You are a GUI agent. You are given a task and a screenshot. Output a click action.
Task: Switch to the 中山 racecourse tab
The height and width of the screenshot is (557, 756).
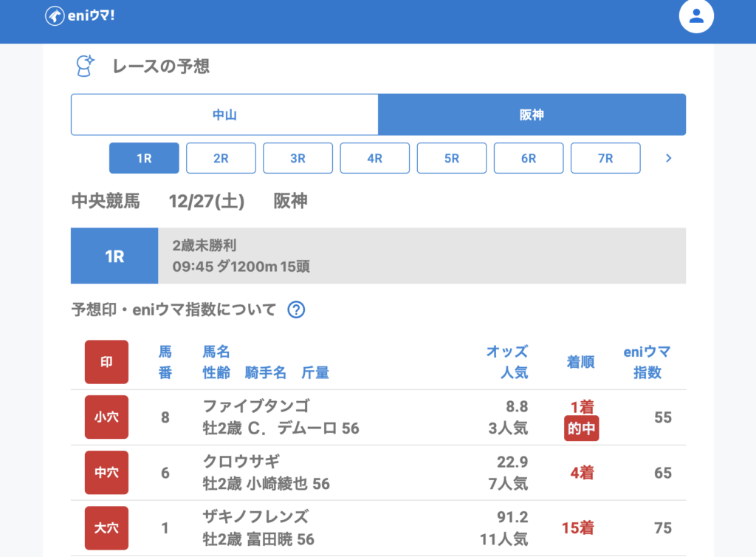224,115
